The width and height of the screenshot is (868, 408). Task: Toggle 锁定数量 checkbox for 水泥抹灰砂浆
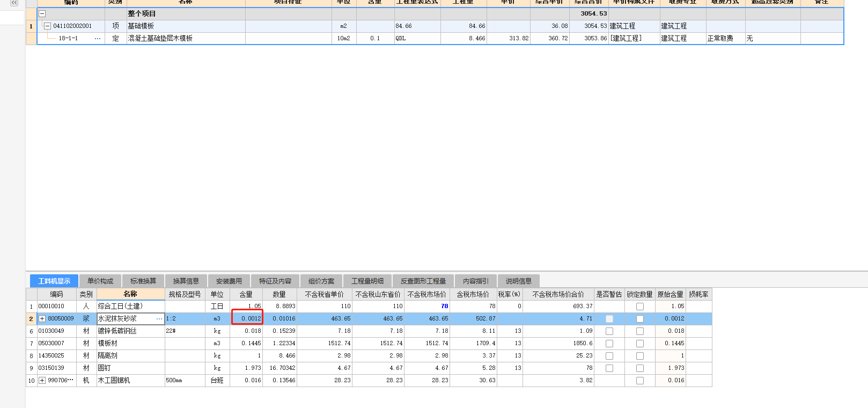click(640, 319)
